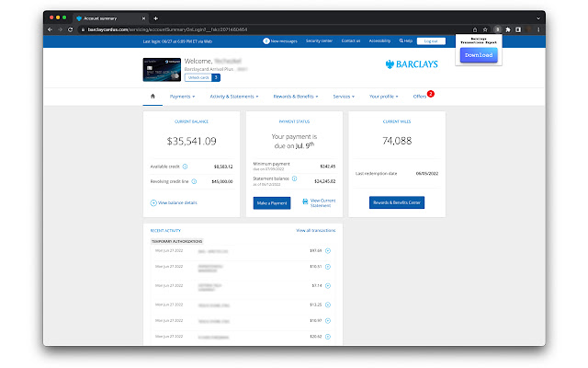Go to the Home icon tab
The height and width of the screenshot is (368, 588).
(153, 96)
